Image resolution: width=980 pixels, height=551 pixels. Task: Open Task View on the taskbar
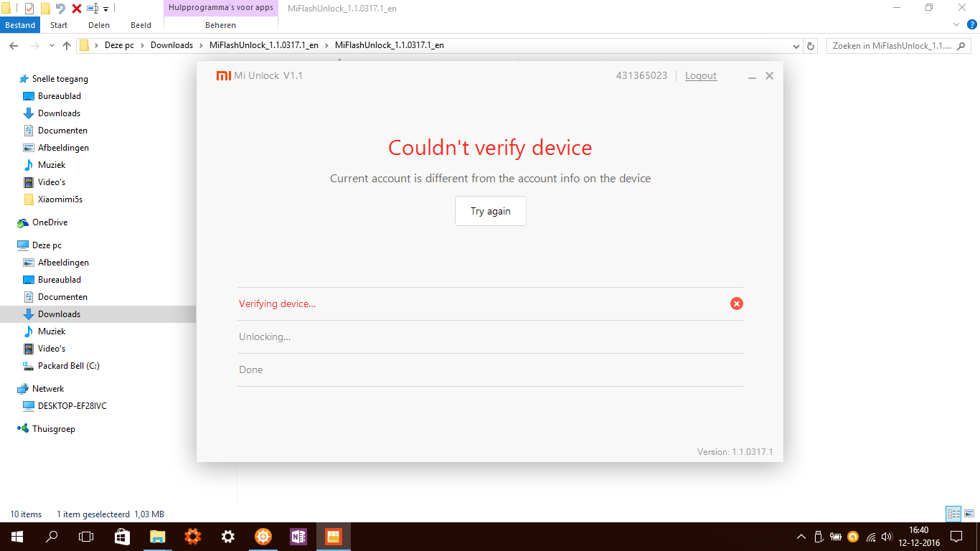[x=86, y=536]
